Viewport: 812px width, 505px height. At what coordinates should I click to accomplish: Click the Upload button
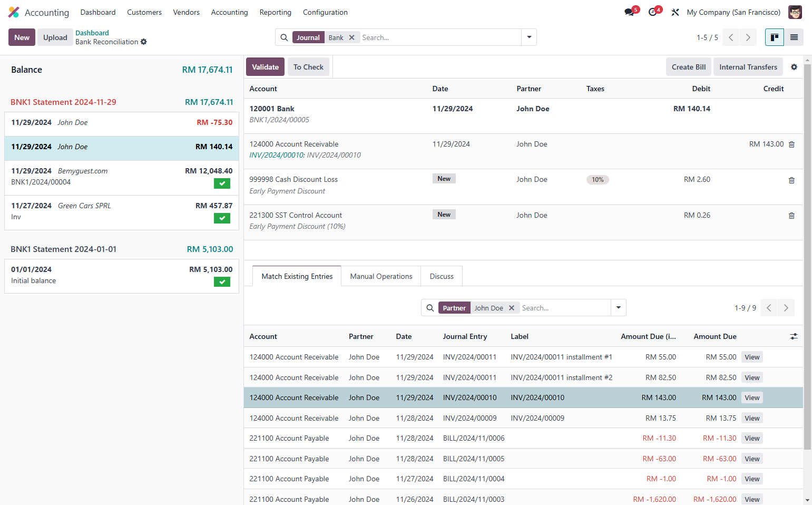coord(55,37)
